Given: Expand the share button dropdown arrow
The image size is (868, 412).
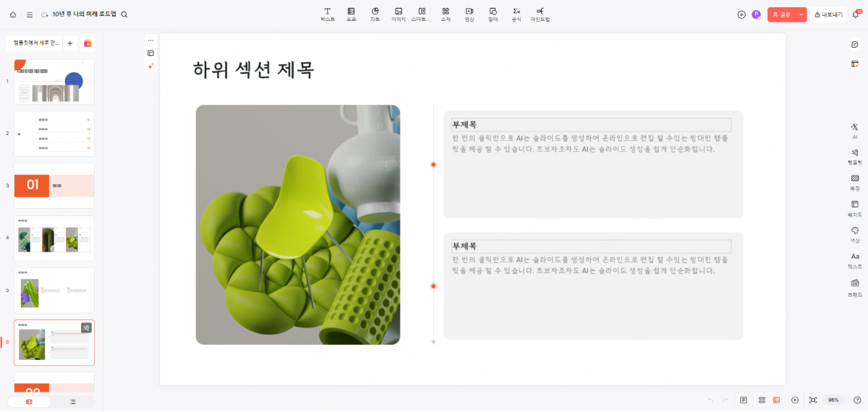Looking at the screenshot, I should point(801,14).
